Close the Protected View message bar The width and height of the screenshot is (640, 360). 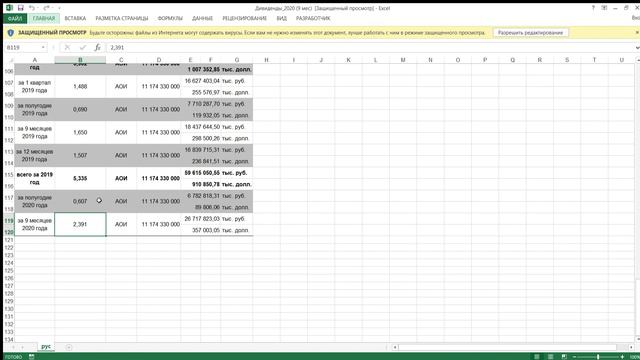click(x=637, y=33)
